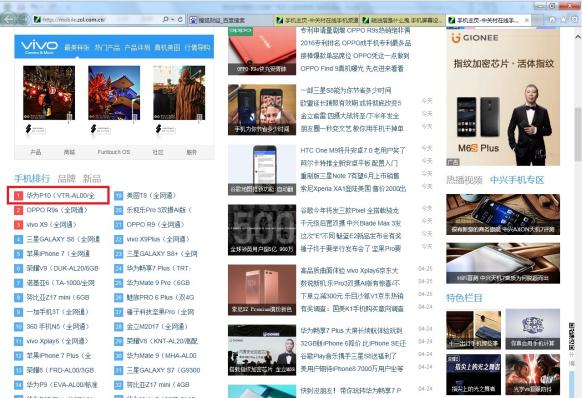The image size is (582, 398).
Task: Open vivo X9Plus ranking entry
Action: [x=158, y=239]
